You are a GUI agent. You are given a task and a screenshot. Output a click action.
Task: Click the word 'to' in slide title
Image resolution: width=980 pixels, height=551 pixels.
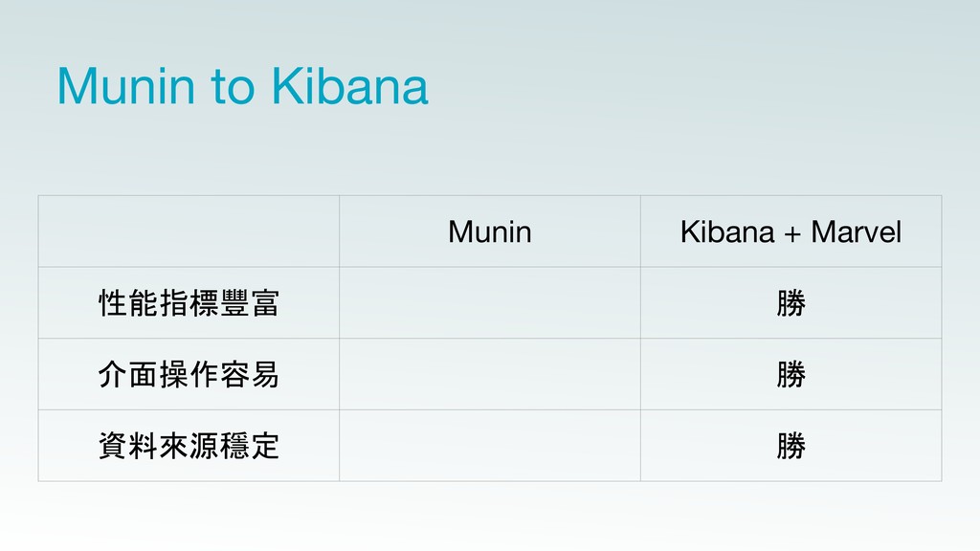click(233, 87)
